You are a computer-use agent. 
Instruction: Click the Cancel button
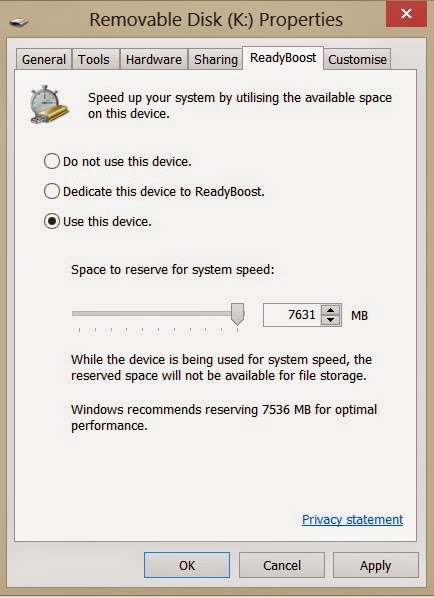click(x=282, y=565)
